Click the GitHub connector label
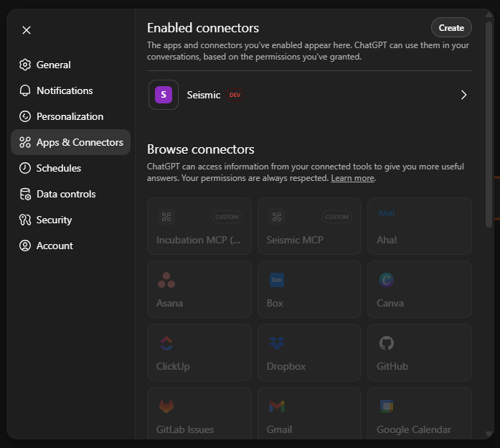This screenshot has height=448, width=500. point(392,366)
